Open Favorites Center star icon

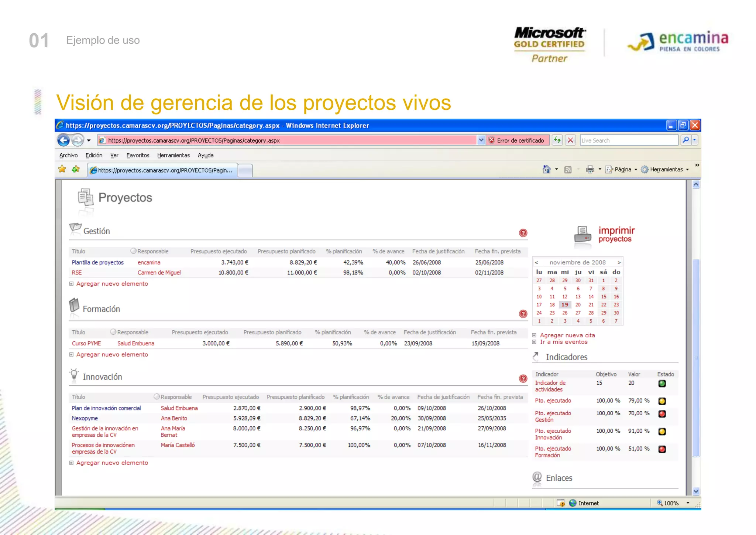click(x=62, y=169)
